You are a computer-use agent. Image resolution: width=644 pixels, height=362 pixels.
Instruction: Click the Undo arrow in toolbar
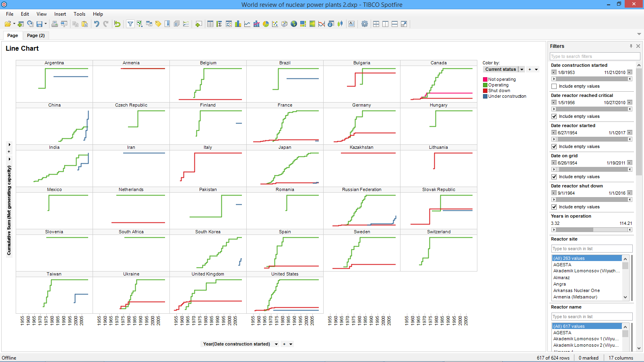[97, 24]
